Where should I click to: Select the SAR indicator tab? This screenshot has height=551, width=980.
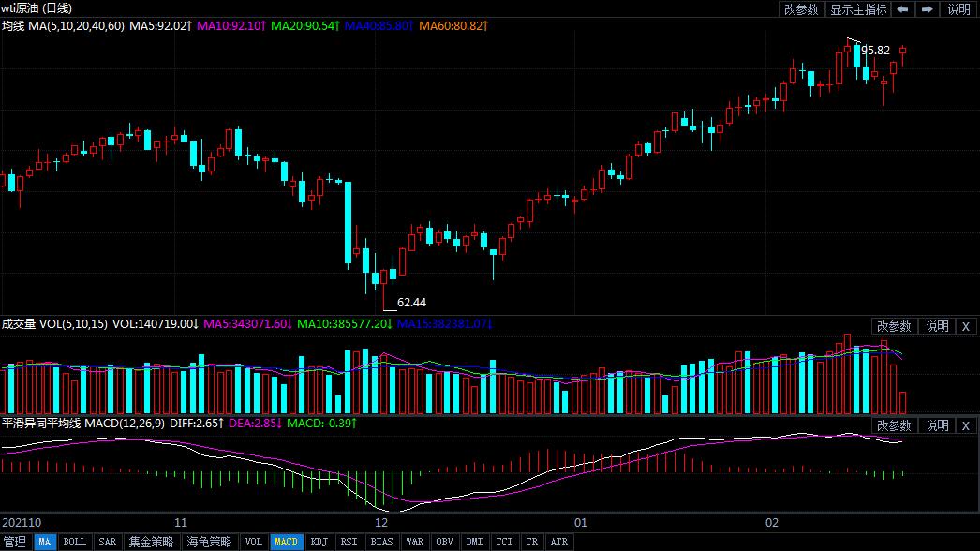(x=108, y=542)
